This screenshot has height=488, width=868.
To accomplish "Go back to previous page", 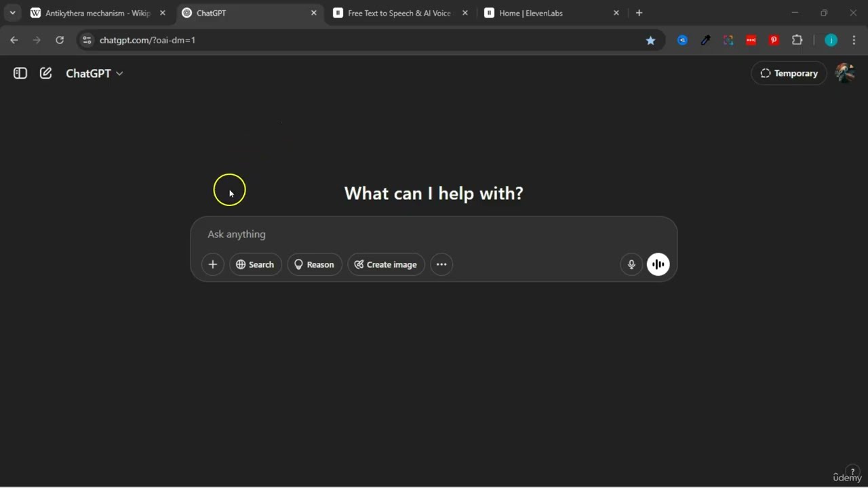I will [14, 40].
